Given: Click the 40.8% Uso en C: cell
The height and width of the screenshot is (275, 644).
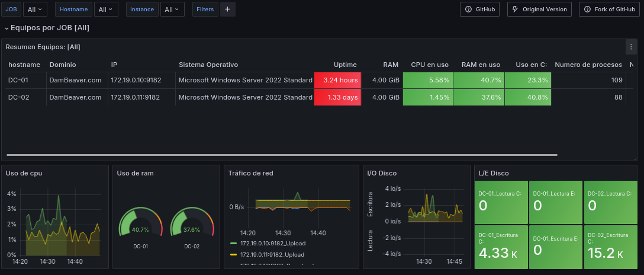Looking at the screenshot, I should click(x=528, y=97).
